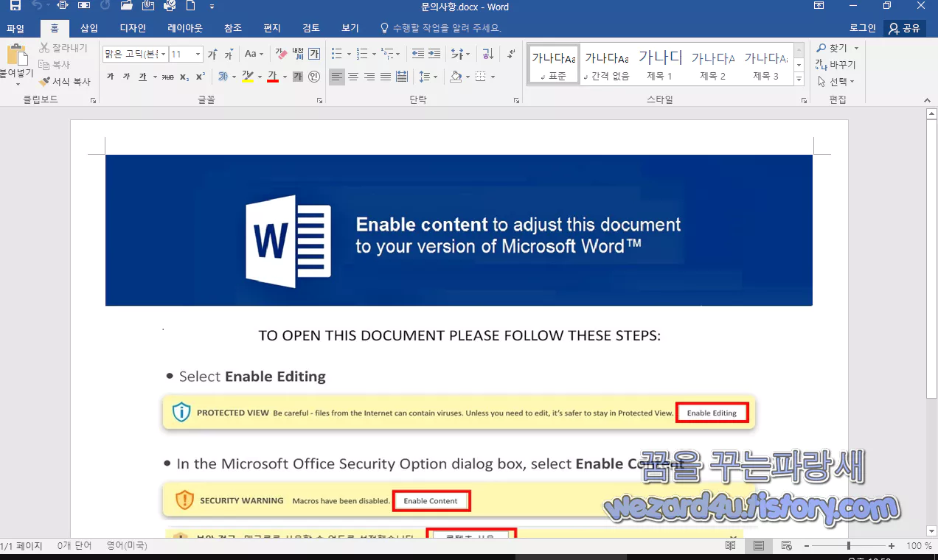Click the character border boxed 가 icon
Screen dimensions: 938x560
coord(314,54)
